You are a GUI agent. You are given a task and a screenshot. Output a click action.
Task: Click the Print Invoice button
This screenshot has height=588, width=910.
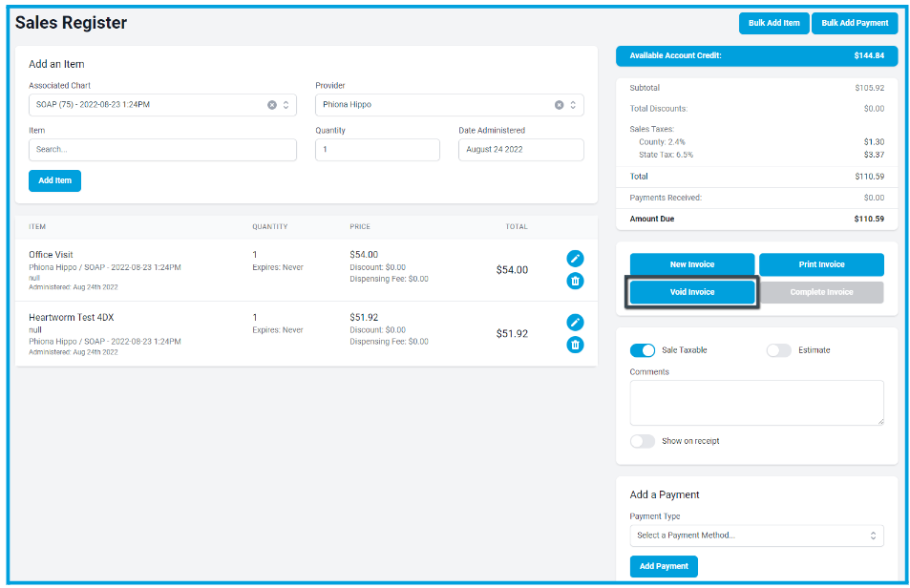tap(821, 264)
